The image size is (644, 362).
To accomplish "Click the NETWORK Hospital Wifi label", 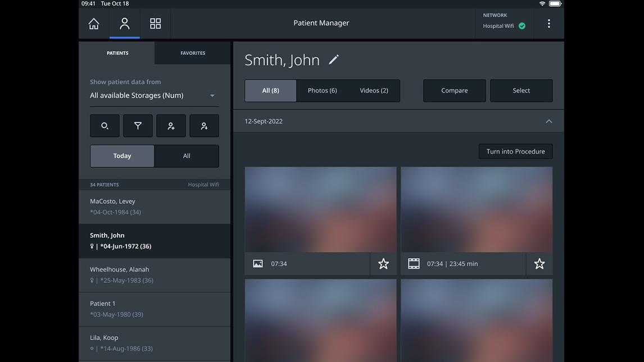I will tap(498, 21).
